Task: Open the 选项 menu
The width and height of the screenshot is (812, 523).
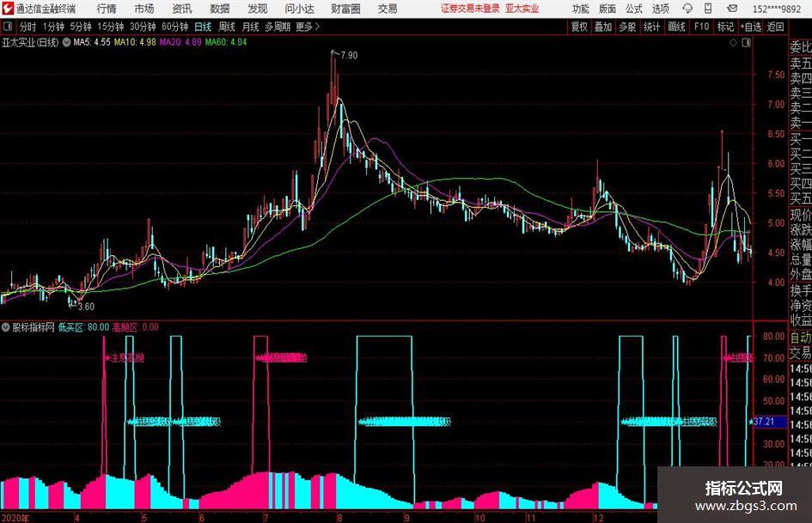Action: pos(660,9)
